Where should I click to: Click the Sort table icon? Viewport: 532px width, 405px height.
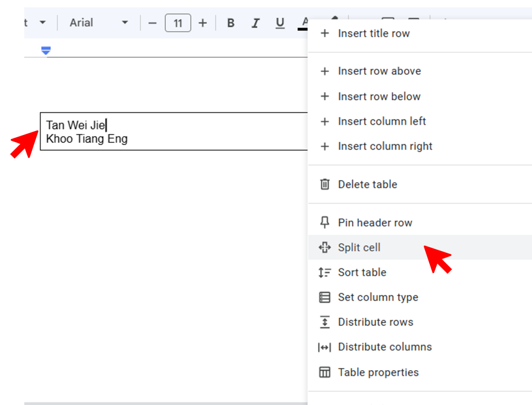click(325, 273)
